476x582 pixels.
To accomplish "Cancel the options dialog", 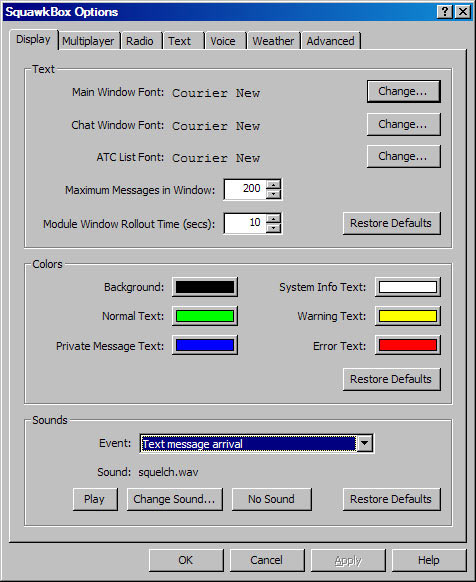I will point(267,560).
